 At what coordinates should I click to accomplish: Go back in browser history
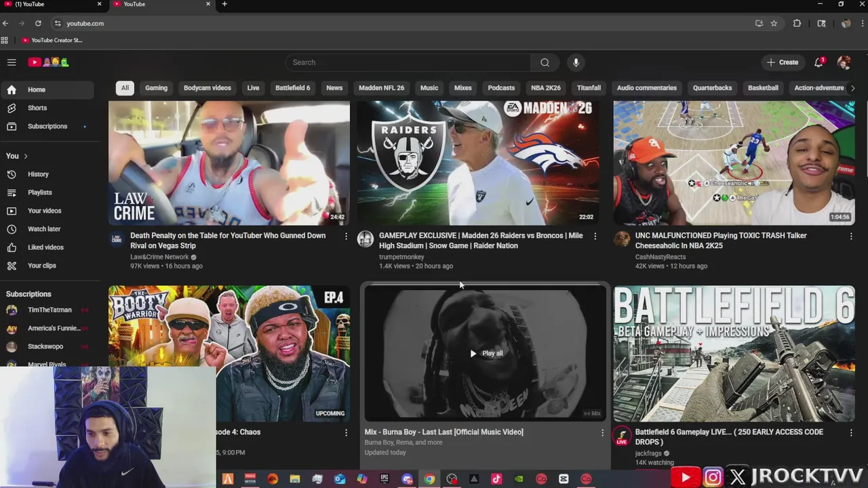(x=5, y=23)
